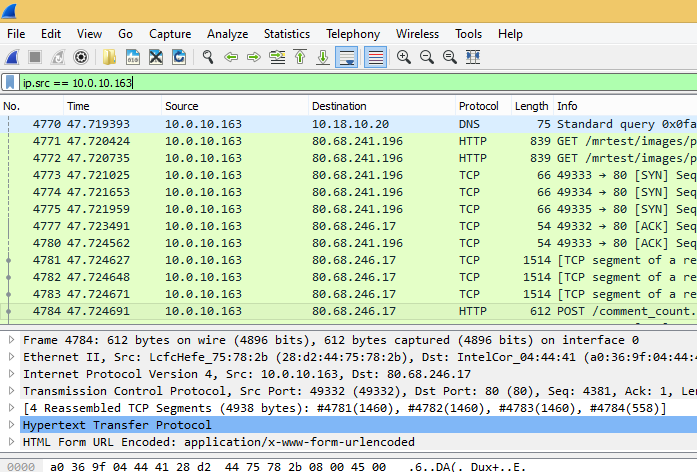Expand the Internet Protocol Version 4 row
697x472 pixels.
[x=11, y=402]
